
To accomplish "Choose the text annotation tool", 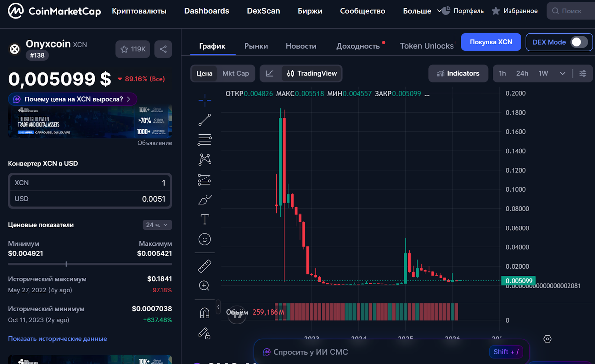I will [205, 219].
